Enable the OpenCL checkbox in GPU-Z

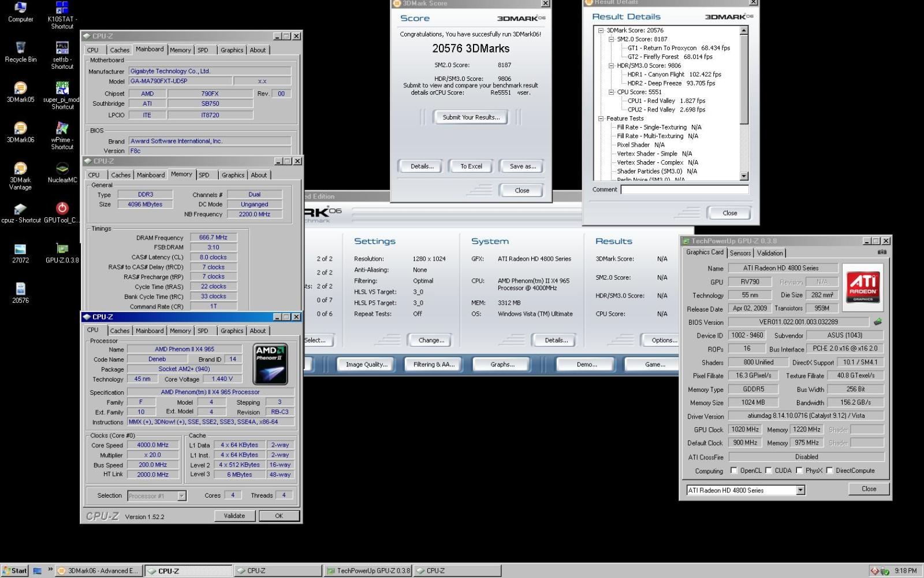coord(734,470)
